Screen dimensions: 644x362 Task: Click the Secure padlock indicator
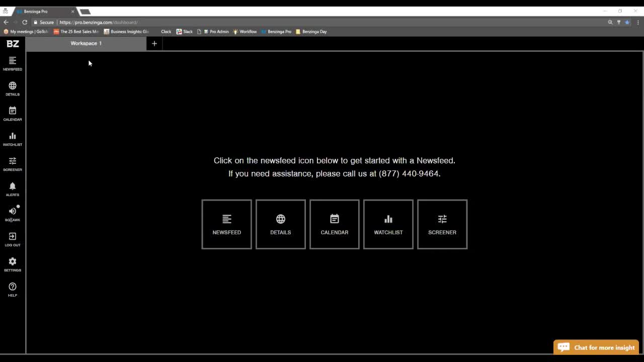(44, 22)
